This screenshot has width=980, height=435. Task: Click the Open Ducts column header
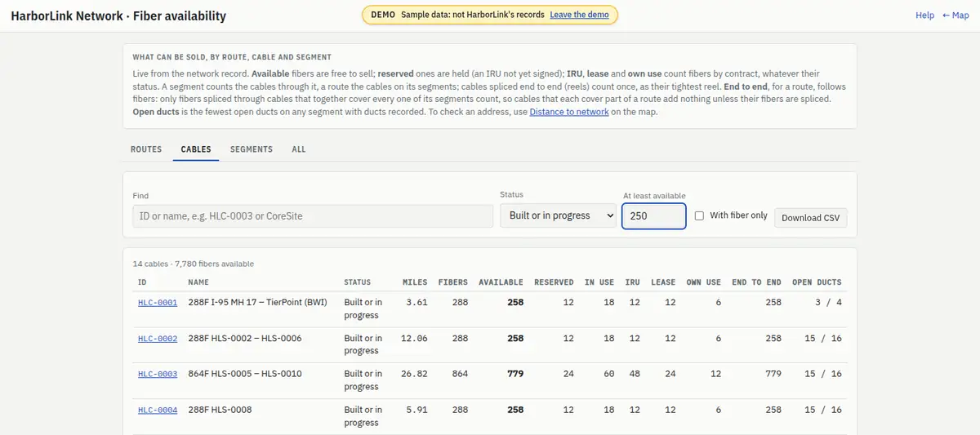coord(817,282)
